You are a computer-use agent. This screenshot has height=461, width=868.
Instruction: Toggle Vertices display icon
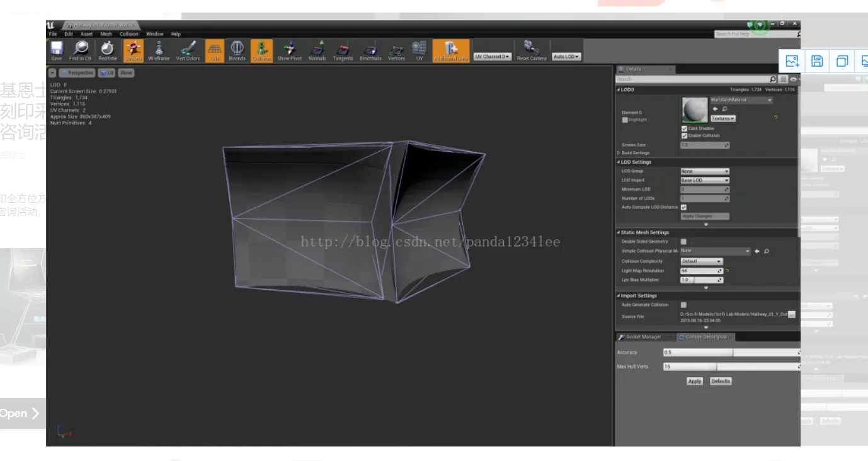click(x=397, y=50)
